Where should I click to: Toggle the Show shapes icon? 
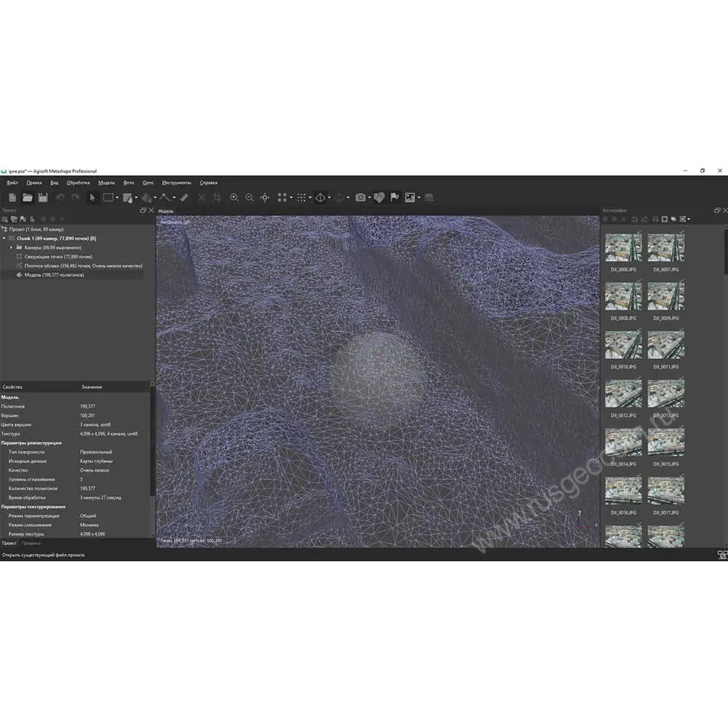click(379, 197)
